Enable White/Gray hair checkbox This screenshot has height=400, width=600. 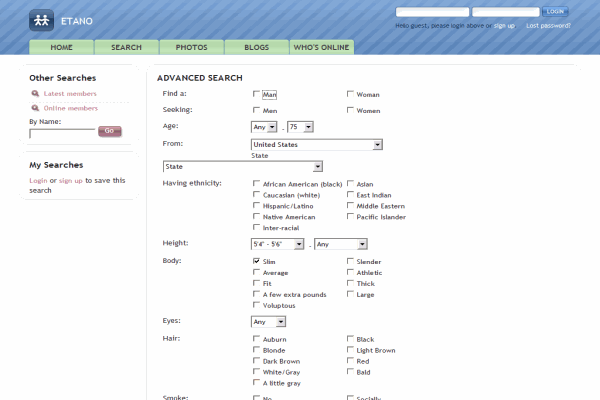tap(256, 372)
